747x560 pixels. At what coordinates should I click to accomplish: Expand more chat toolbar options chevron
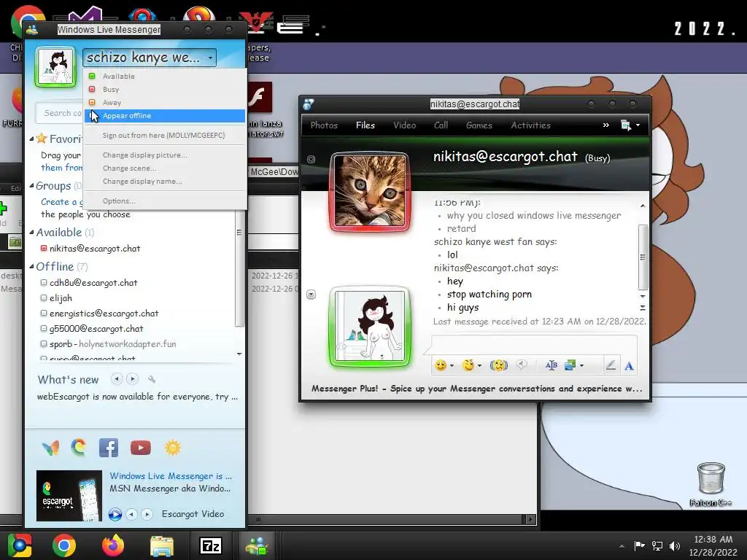(606, 125)
